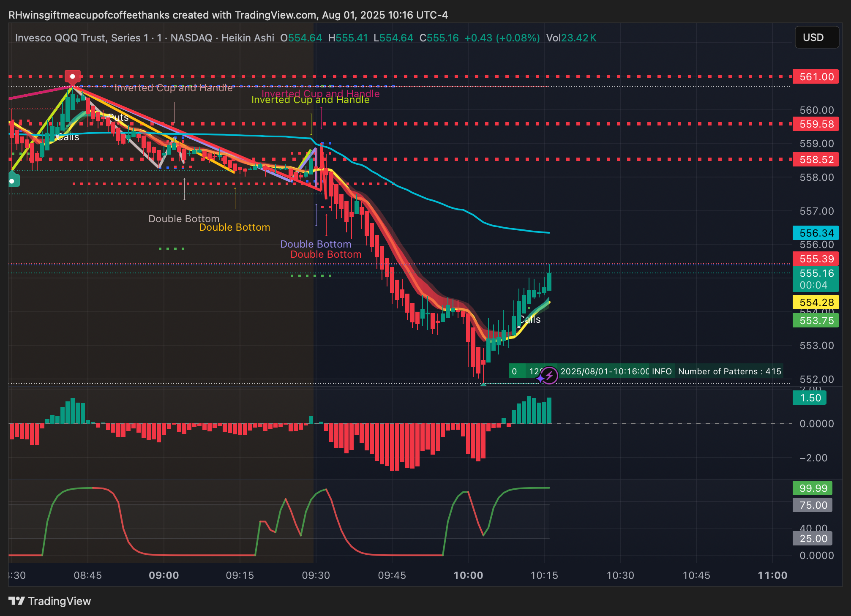The height and width of the screenshot is (616, 851).
Task: Click the C555.16 close value in header
Action: coord(439,38)
